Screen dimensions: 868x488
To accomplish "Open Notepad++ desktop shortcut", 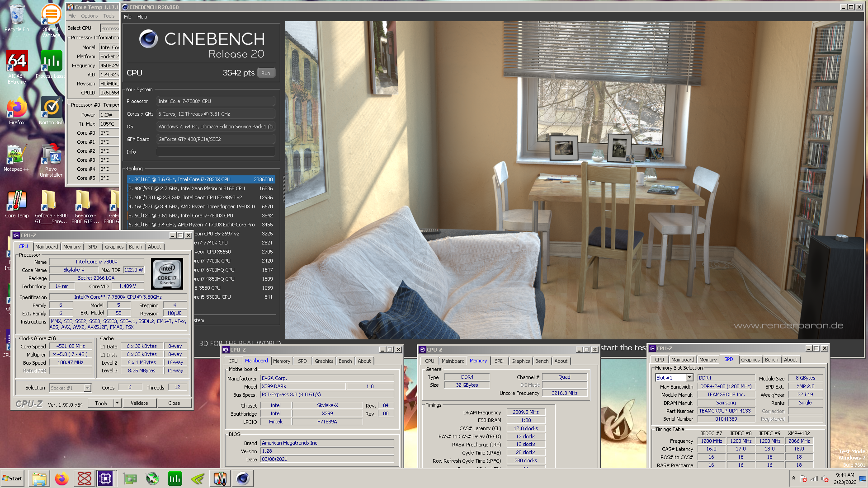I will (x=17, y=158).
